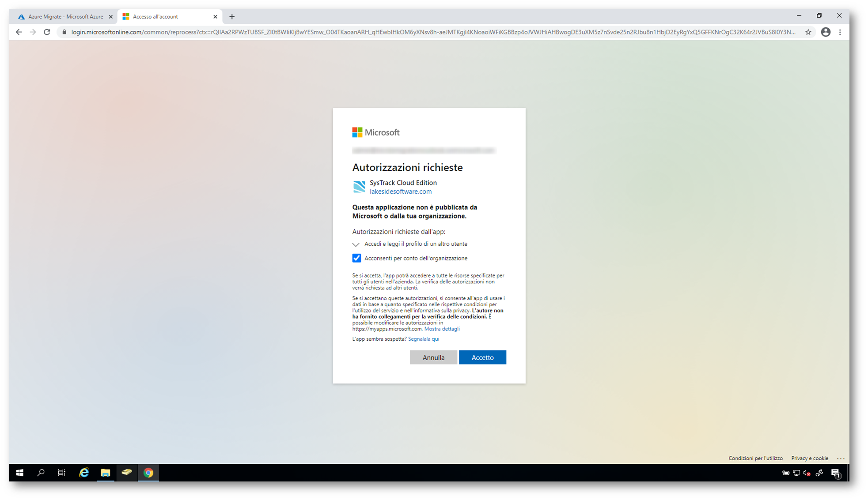The width and height of the screenshot is (868, 500).
Task: Uncheck 'Acconsenti per conto dell'organizzazione'
Action: (356, 258)
